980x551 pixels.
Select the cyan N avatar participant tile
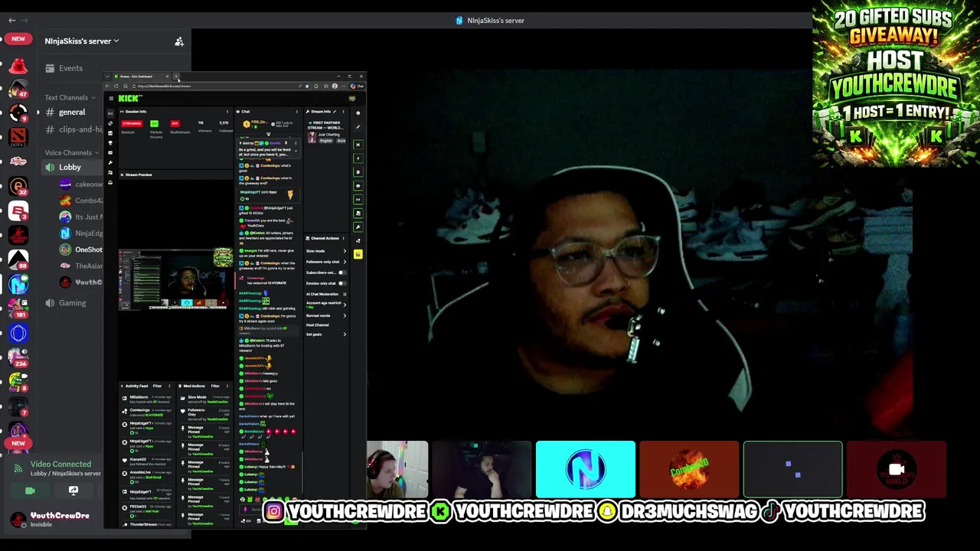586,469
